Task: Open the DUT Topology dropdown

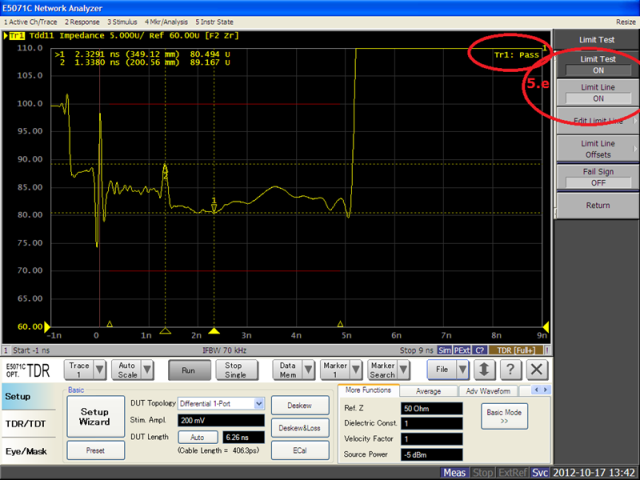Action: click(258, 403)
